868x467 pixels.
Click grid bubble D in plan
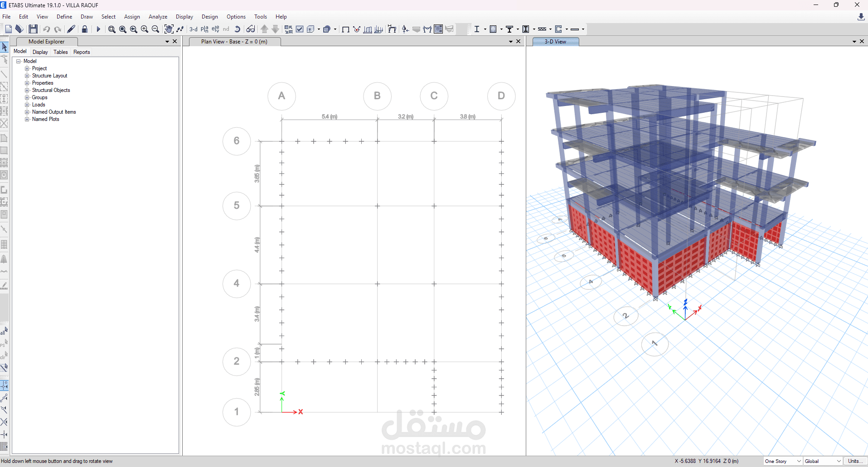point(501,96)
